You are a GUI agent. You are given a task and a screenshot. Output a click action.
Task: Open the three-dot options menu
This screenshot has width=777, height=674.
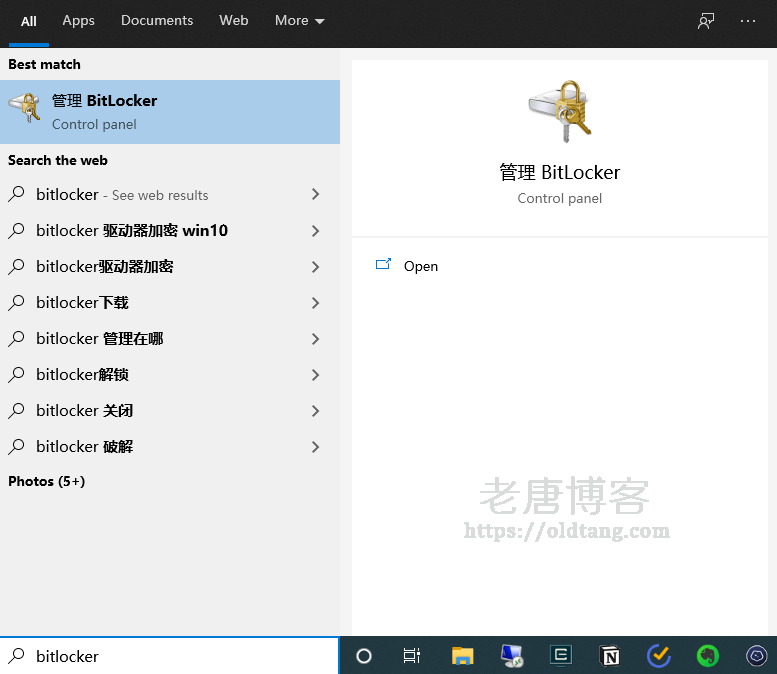748,21
